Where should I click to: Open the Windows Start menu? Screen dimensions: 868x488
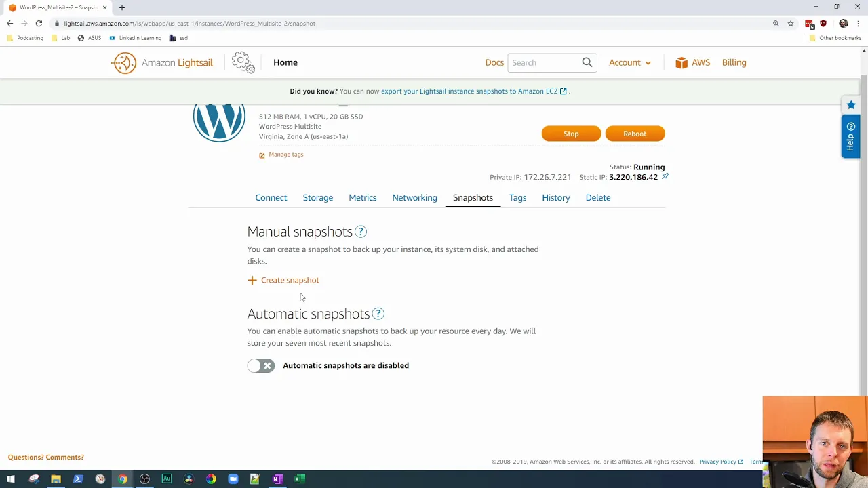click(11, 479)
